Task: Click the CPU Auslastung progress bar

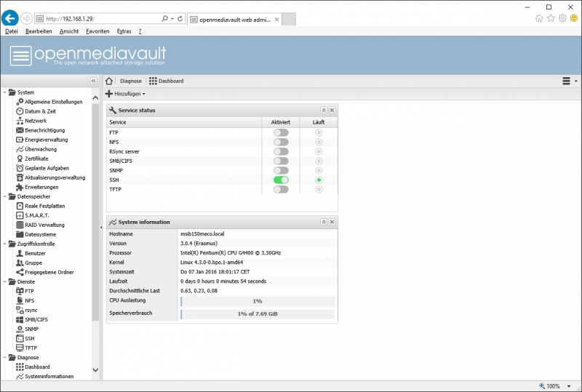Action: pyautogui.click(x=258, y=301)
